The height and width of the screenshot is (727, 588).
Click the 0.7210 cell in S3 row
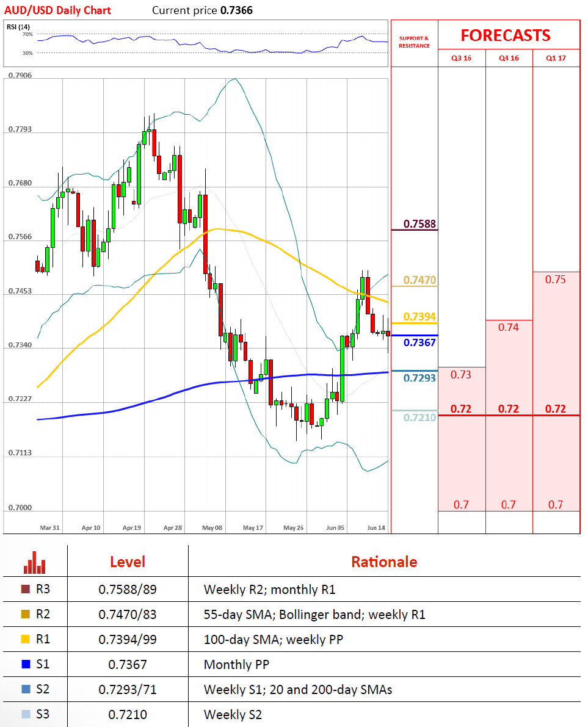click(128, 714)
